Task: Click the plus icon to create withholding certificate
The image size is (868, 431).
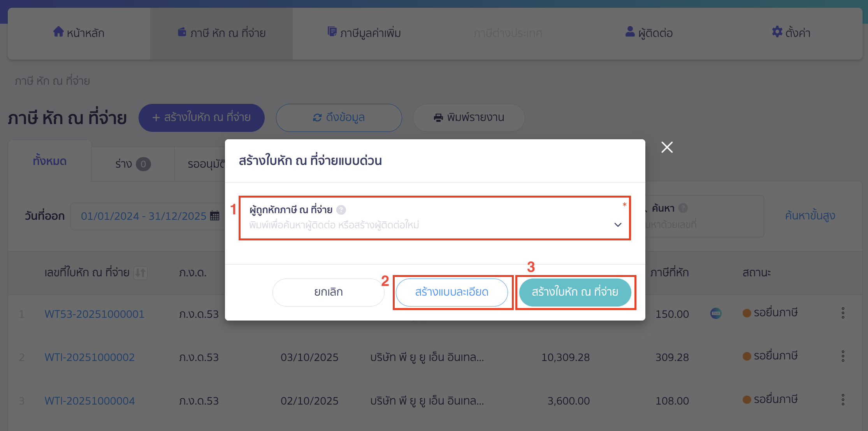Action: point(156,117)
